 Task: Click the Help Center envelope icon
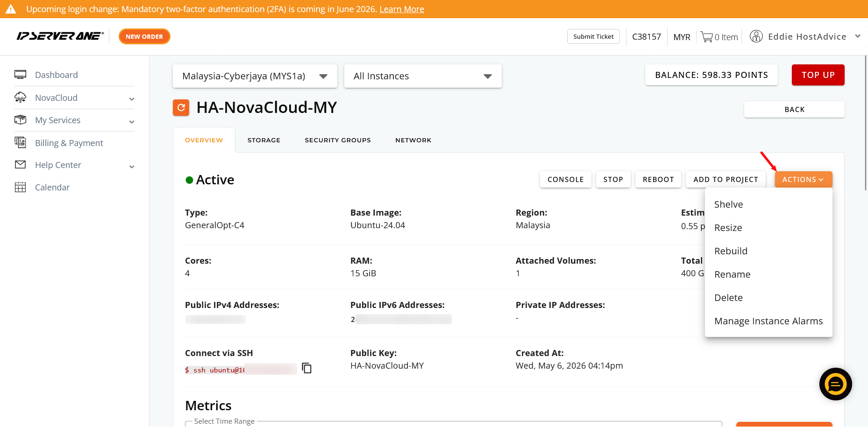point(21,165)
